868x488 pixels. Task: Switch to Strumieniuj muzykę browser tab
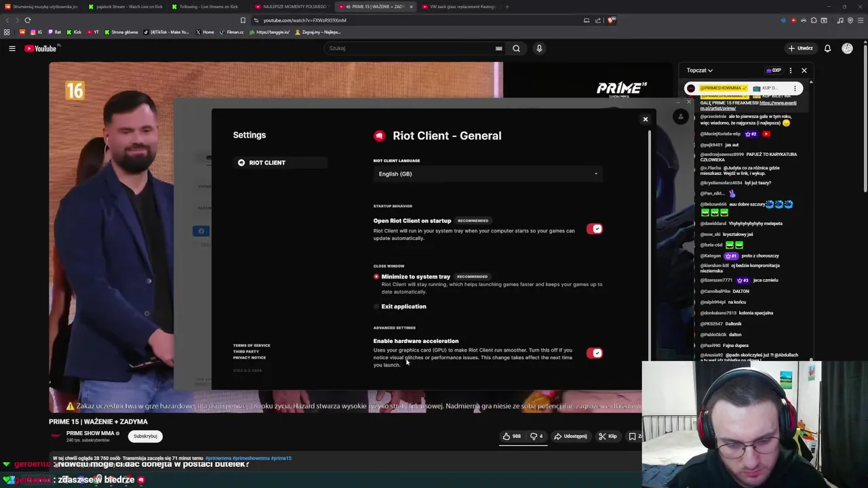point(41,7)
